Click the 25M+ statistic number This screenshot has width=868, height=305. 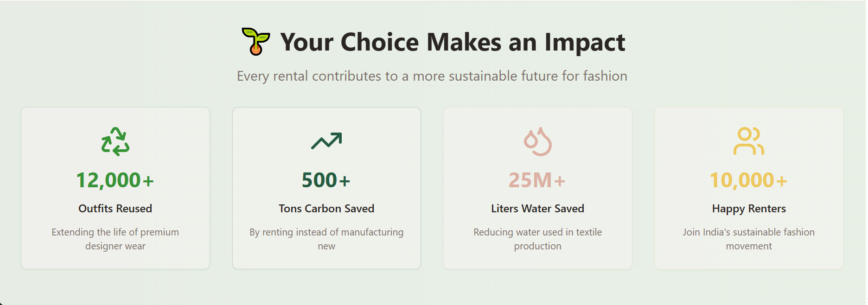[x=537, y=180]
